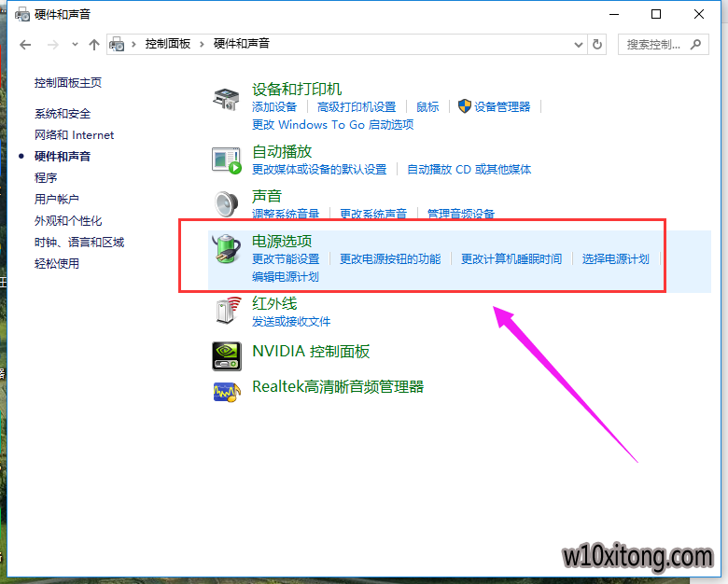Refresh the control panel view

click(x=597, y=45)
